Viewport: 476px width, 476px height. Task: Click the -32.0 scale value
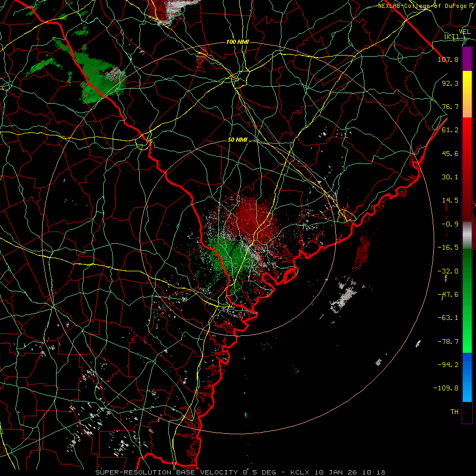[448, 271]
